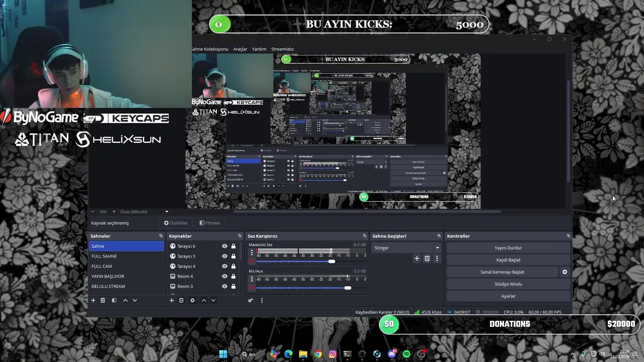Open Masaüstü Ses three-dot options

252,252
